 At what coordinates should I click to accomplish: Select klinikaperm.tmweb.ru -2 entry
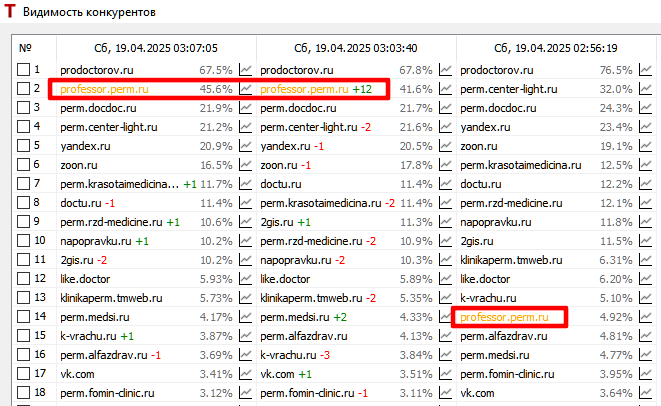click(x=318, y=298)
